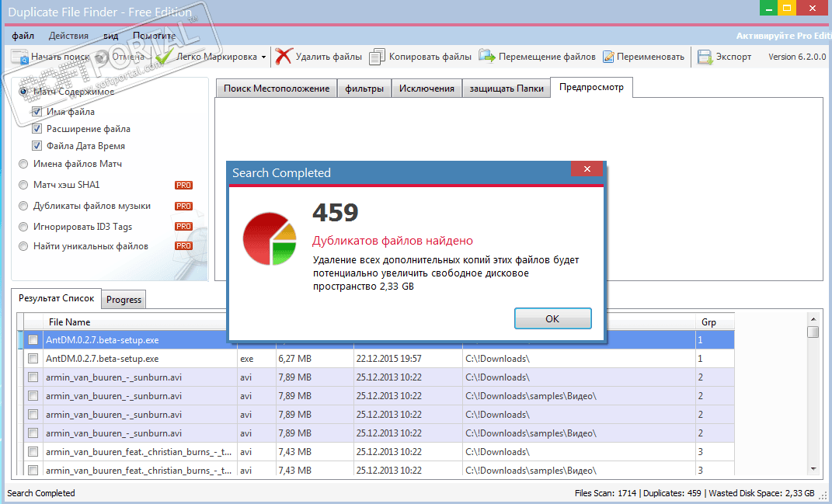The height and width of the screenshot is (504, 832).
Task: Switch to the Исключения tab
Action: [426, 89]
